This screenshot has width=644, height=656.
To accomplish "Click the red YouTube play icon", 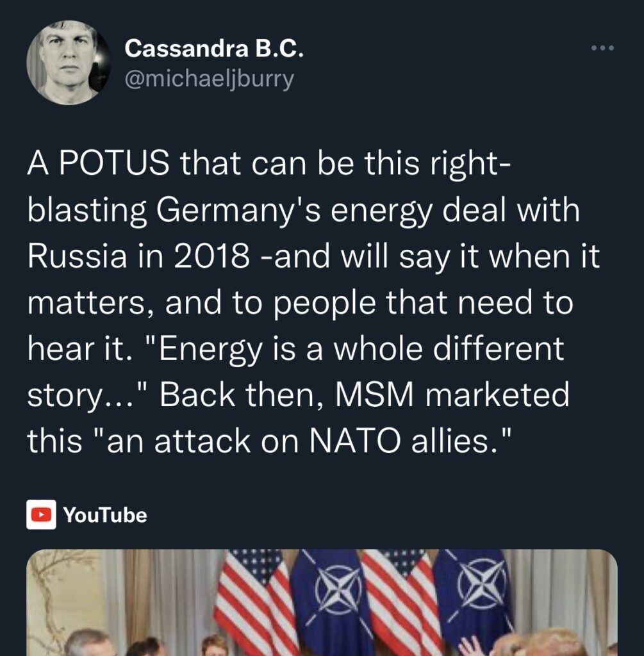I will coord(42,514).
